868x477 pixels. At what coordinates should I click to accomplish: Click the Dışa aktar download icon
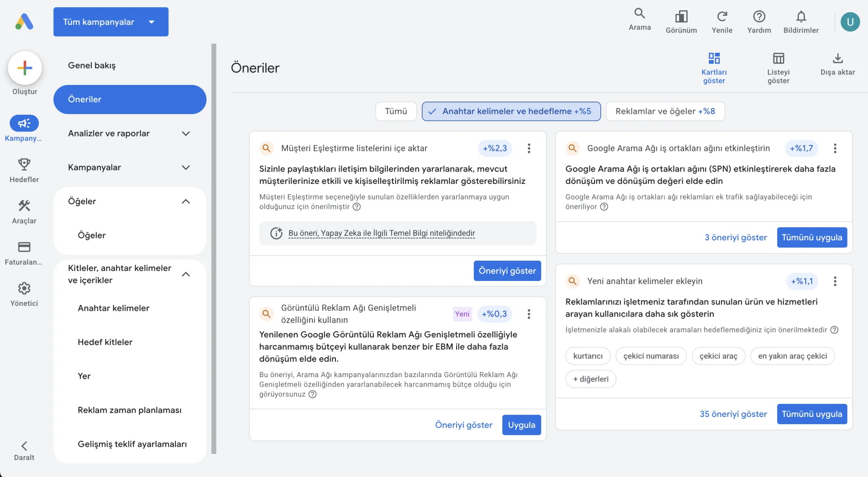point(837,58)
